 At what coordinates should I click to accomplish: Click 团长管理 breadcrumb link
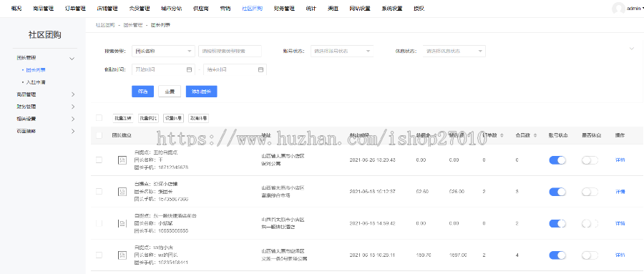click(x=133, y=25)
